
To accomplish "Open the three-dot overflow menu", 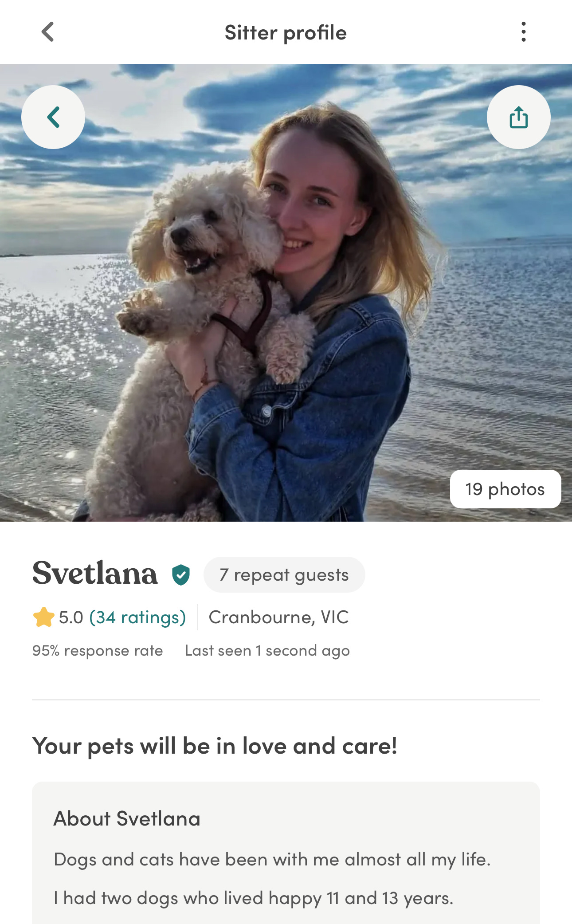I will click(524, 32).
